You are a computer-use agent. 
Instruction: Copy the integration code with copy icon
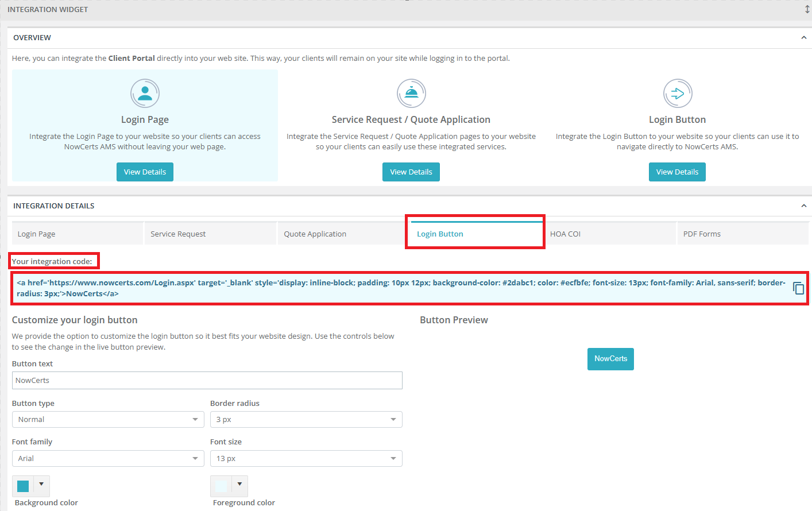798,288
